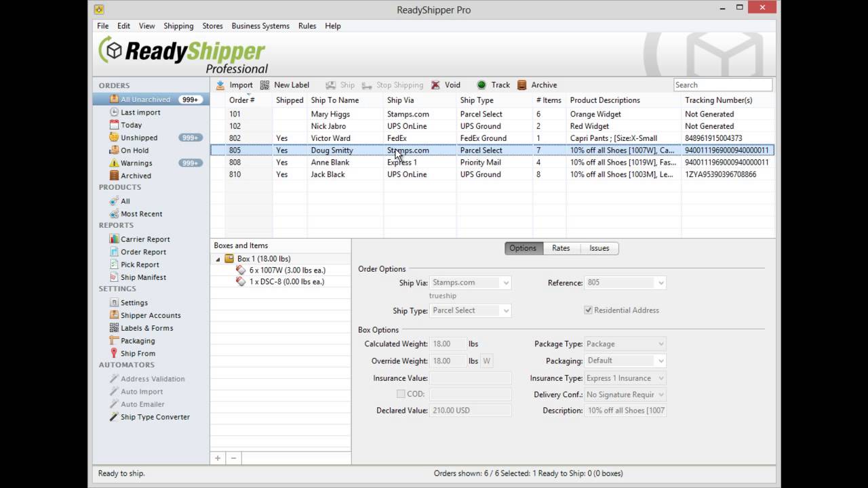
Task: Open the Last import order view
Action: tap(140, 113)
